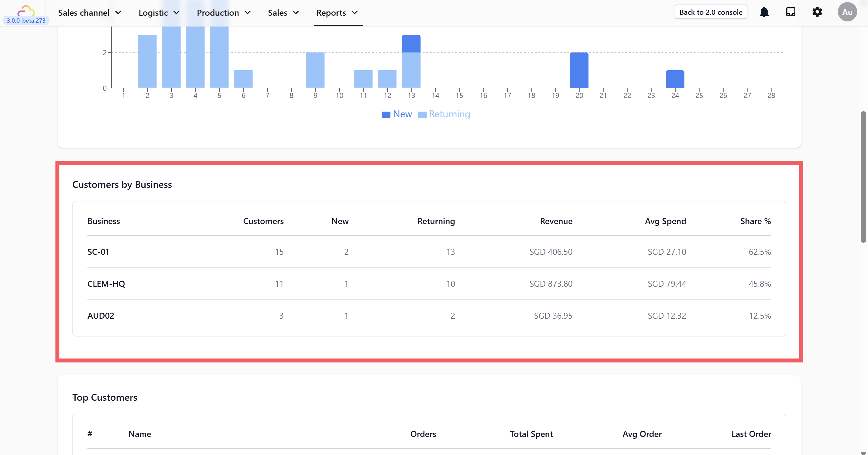Expand the Sales channel dropdown
868x455 pixels.
click(90, 13)
